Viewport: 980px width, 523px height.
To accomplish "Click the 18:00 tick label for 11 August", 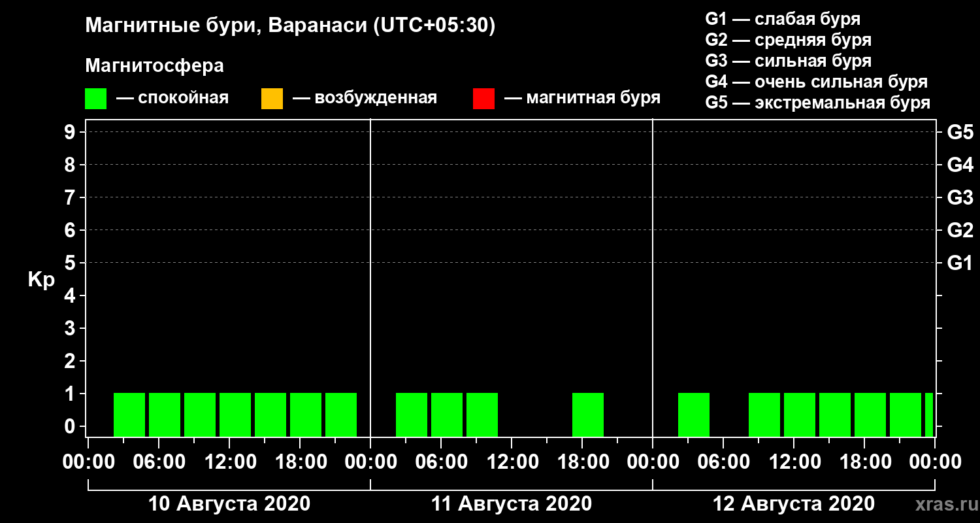I will pos(582,462).
